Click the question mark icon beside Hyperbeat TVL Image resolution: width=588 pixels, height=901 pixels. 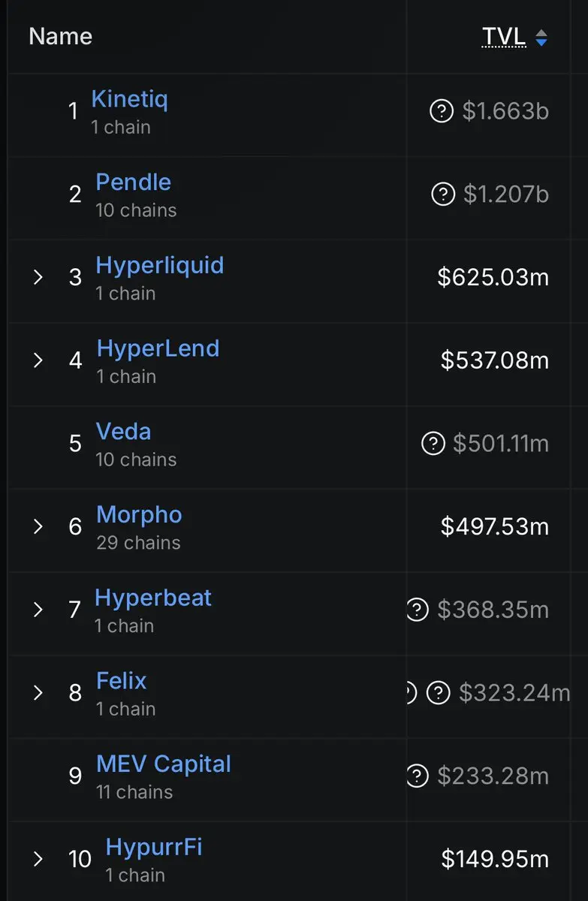pyautogui.click(x=418, y=610)
